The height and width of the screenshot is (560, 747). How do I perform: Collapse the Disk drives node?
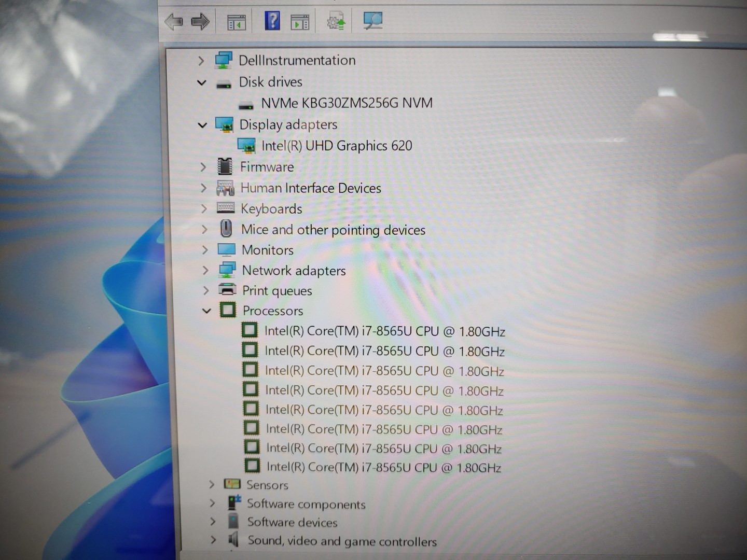[202, 82]
